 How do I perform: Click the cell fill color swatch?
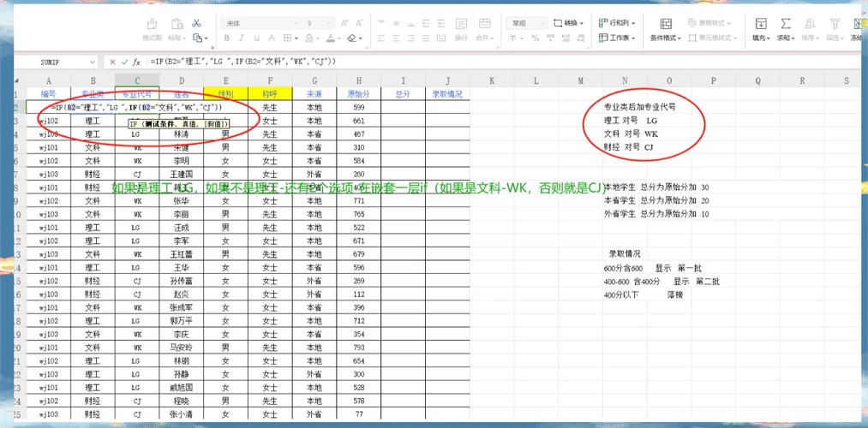(x=310, y=39)
